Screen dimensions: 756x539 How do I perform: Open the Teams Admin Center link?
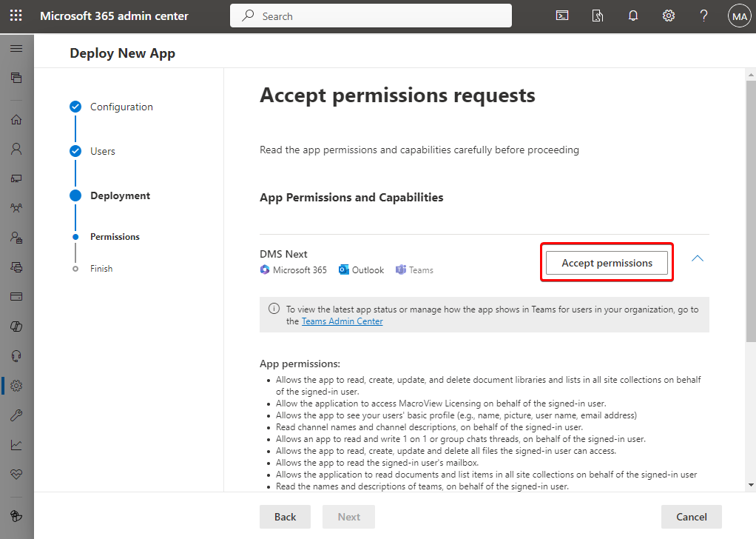342,321
